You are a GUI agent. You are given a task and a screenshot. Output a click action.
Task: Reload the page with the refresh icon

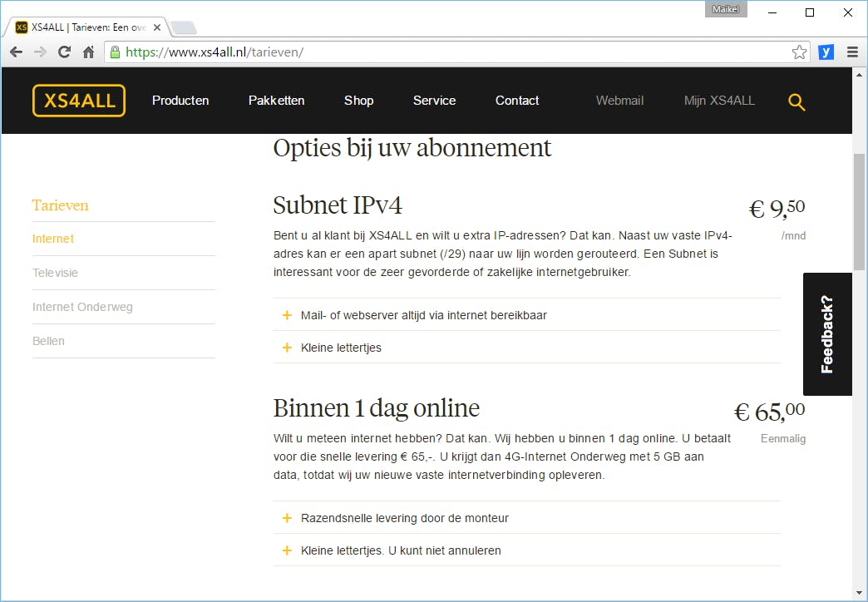(64, 51)
